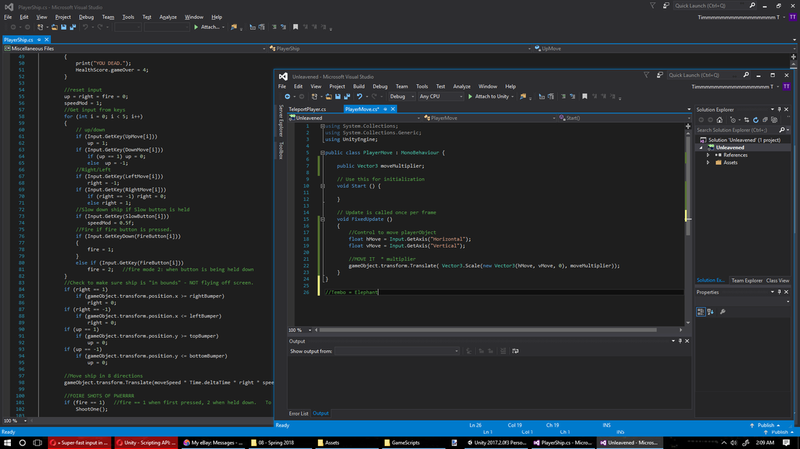Open Show output from dropdown
This screenshot has height=449, width=800.
coord(397,351)
